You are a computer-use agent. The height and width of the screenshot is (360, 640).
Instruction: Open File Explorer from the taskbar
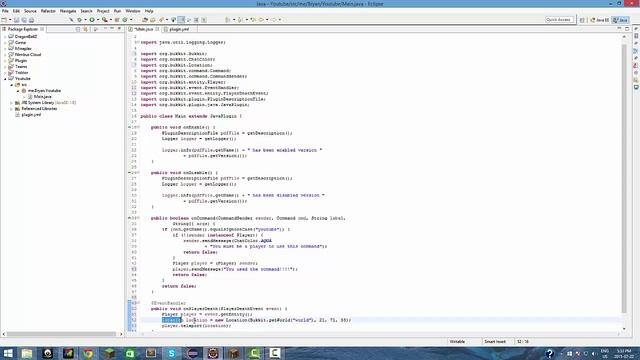(27, 353)
